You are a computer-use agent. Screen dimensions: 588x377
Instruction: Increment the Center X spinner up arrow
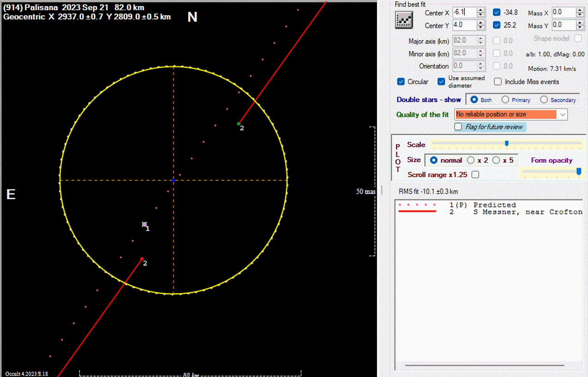[x=480, y=10]
